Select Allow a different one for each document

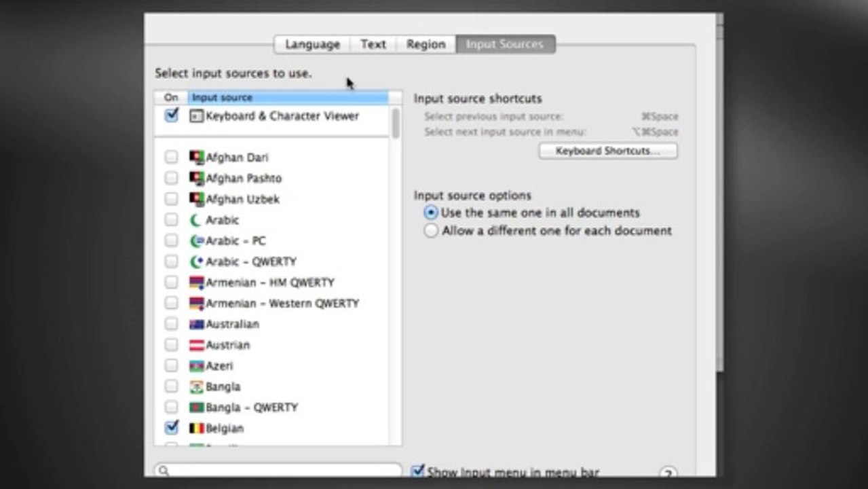(x=431, y=231)
